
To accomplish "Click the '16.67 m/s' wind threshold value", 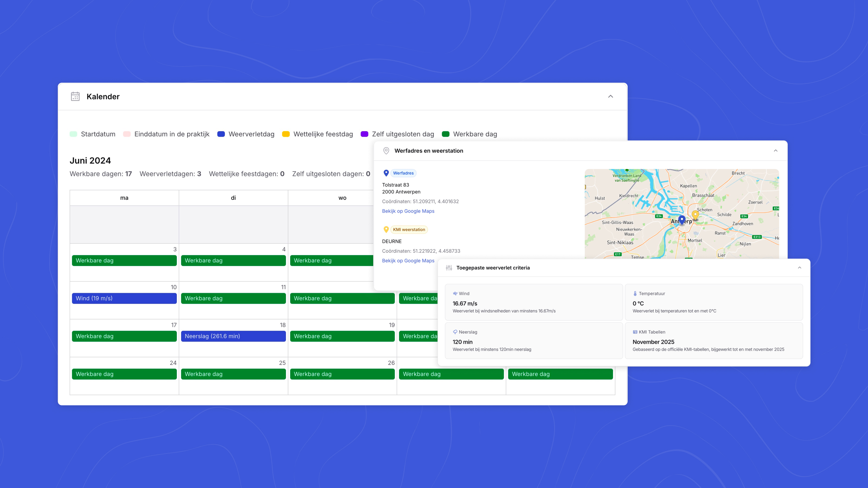I will coord(465,303).
